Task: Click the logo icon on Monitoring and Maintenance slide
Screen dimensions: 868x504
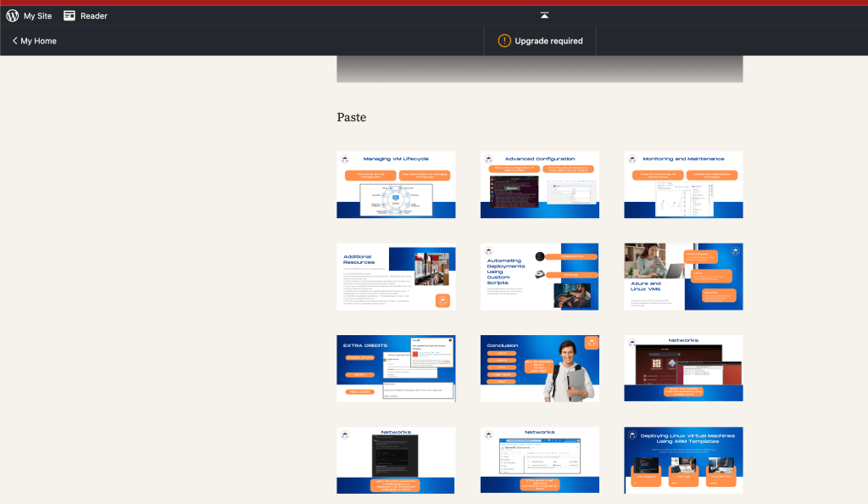Action: [632, 159]
